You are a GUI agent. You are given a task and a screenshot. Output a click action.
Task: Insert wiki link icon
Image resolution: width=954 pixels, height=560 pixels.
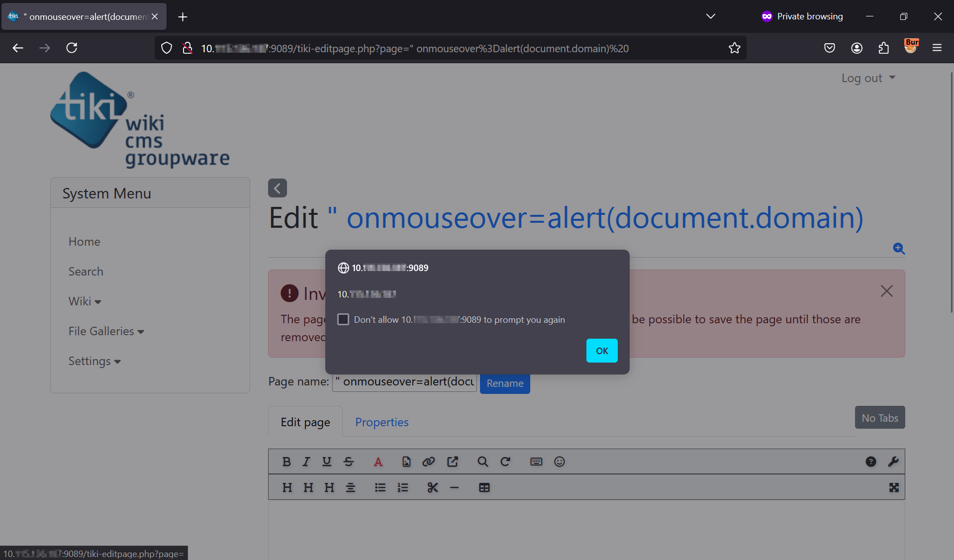click(429, 462)
